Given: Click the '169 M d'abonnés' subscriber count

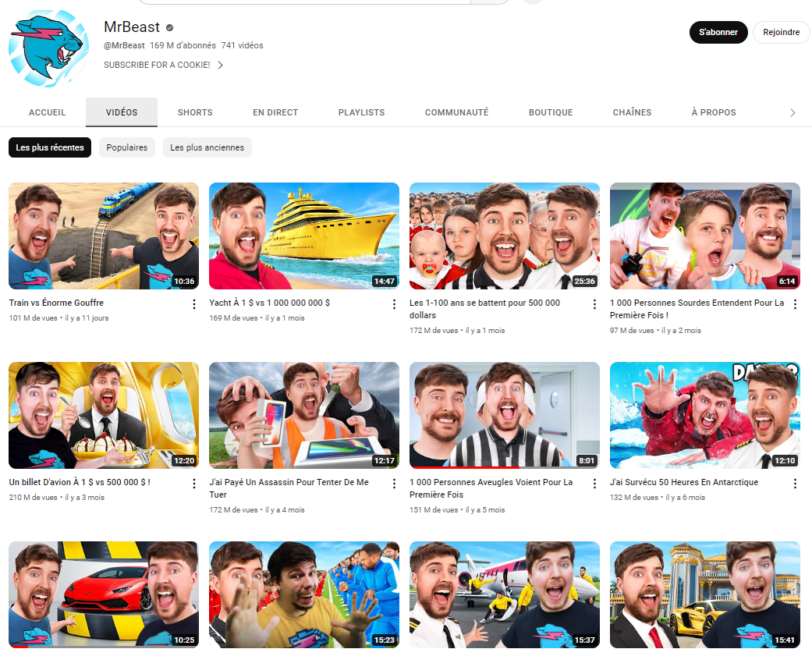Looking at the screenshot, I should pos(183,45).
